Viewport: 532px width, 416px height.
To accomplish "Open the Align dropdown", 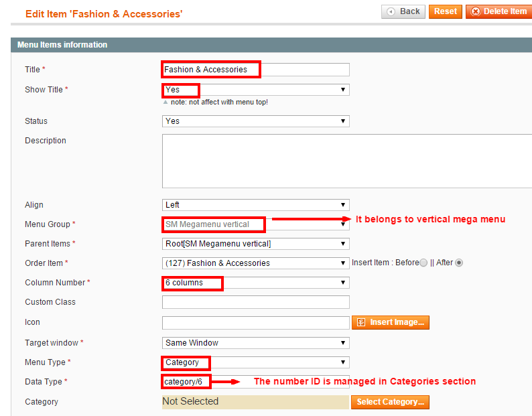I will 255,205.
